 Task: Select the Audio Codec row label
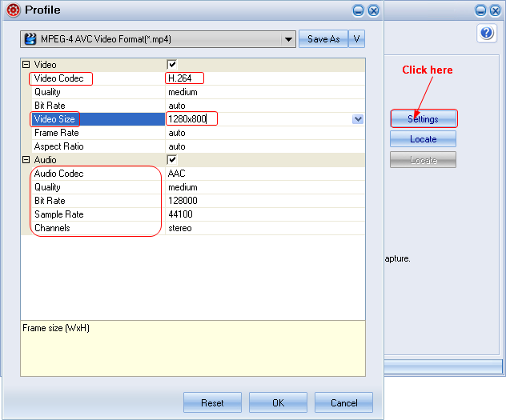click(59, 174)
